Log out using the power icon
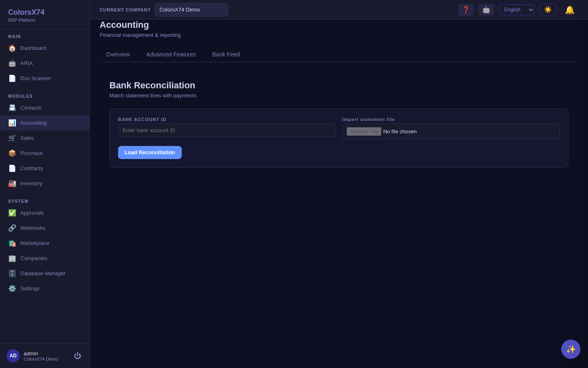Screen dimensions: 588x368 click(x=78, y=356)
